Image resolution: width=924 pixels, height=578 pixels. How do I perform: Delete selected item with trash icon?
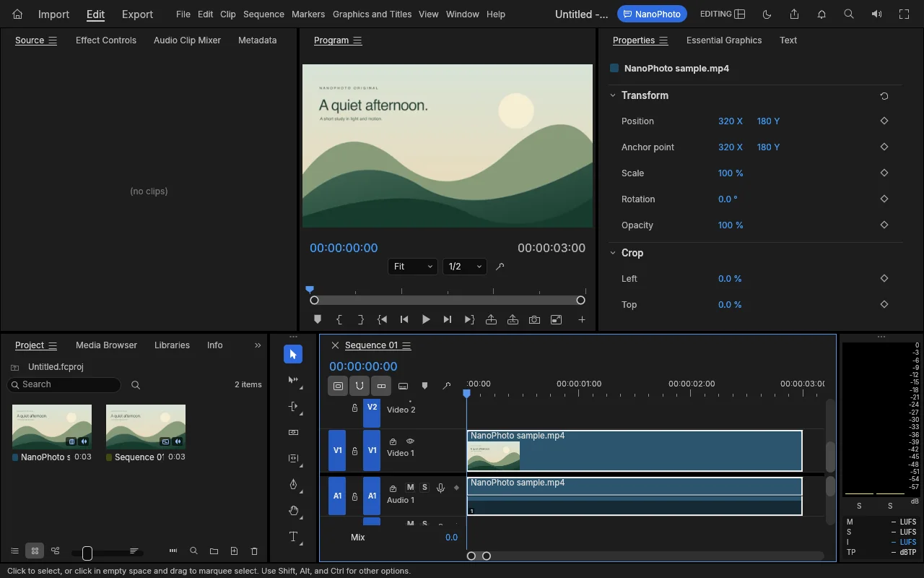(x=254, y=551)
